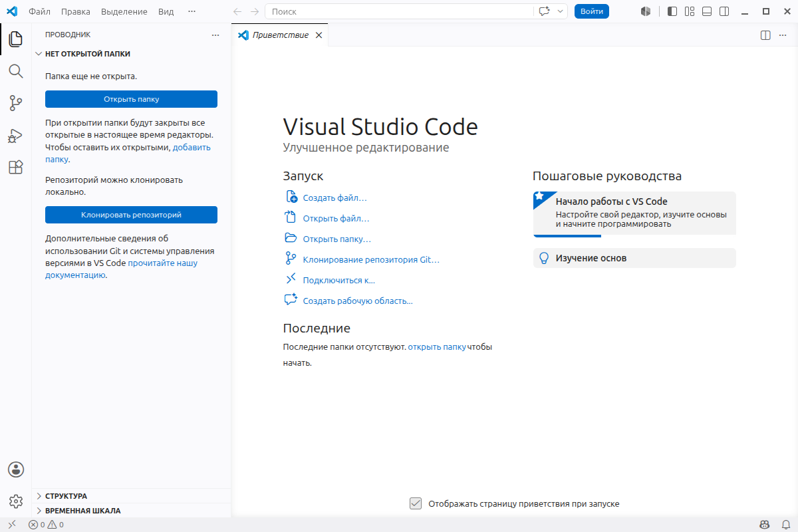Open remote window indicator in status bar
Viewport: 798px width, 532px height.
(11, 525)
